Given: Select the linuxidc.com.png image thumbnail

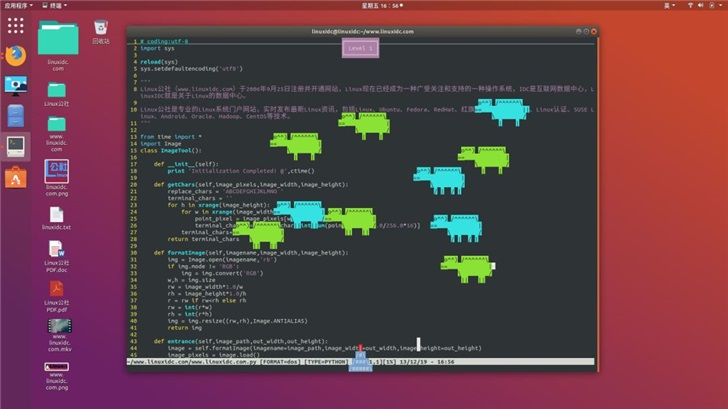Looking at the screenshot, I should [x=57, y=172].
